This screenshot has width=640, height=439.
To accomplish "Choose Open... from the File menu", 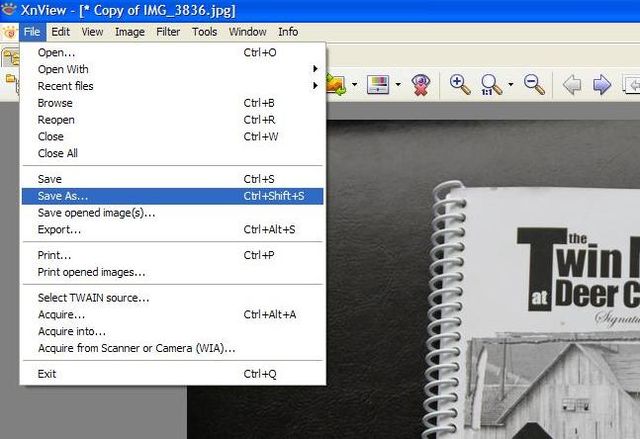I will (x=173, y=53).
